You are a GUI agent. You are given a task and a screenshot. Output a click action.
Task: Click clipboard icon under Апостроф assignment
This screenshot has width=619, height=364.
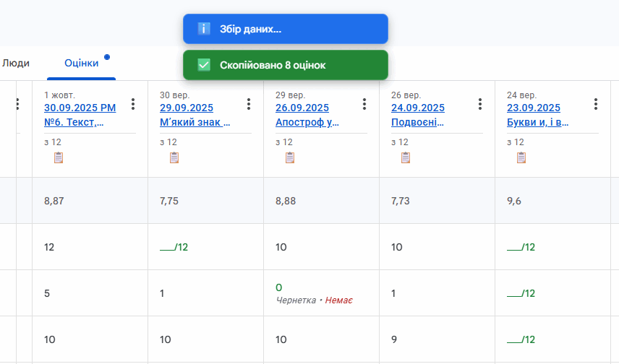pos(290,157)
